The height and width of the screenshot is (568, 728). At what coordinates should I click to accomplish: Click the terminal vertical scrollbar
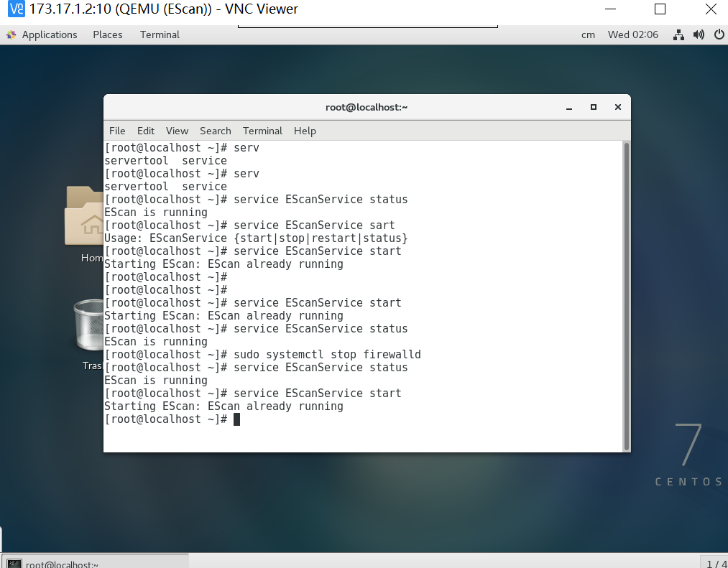[x=627, y=296]
